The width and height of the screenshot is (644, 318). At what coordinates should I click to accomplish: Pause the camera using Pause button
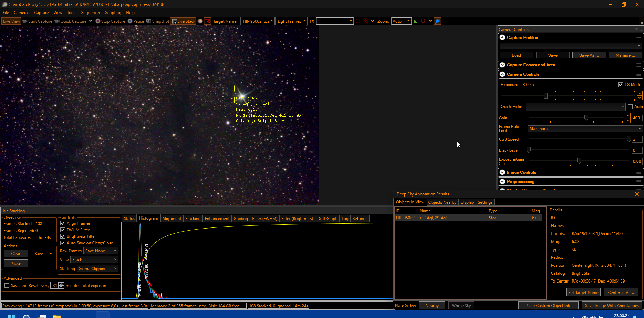tap(136, 21)
